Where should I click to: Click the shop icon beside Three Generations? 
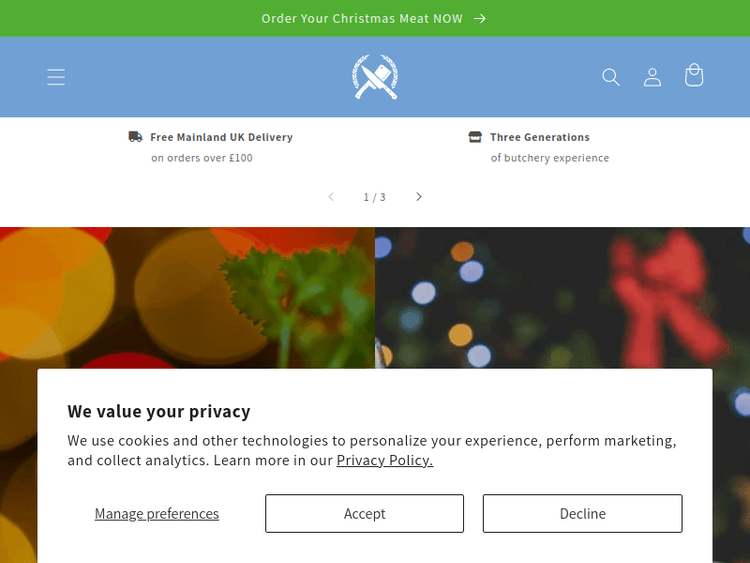475,137
